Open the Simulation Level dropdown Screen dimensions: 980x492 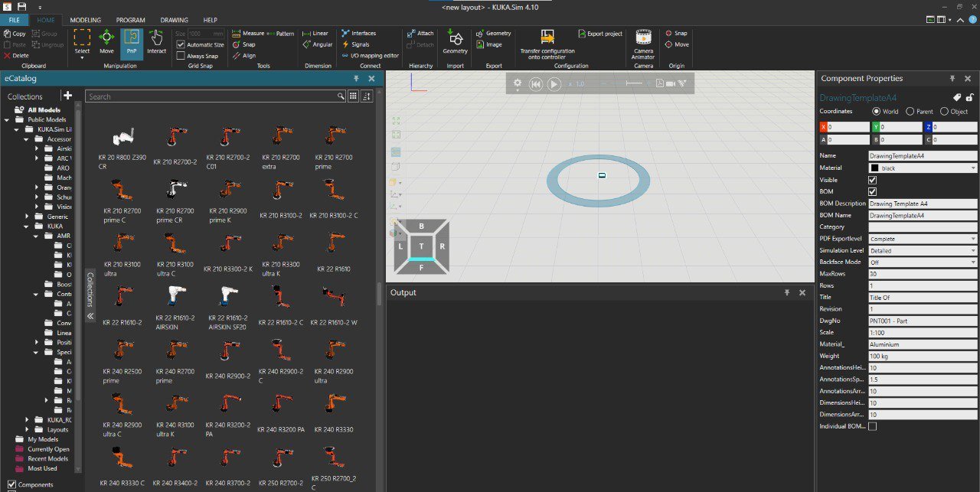(x=923, y=250)
